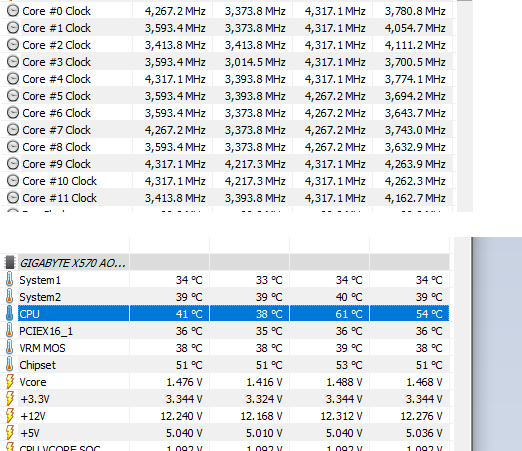Viewport: 522px width, 451px height.
Task: Click the clock icon beside Core #1 Clock
Action: click(13, 28)
